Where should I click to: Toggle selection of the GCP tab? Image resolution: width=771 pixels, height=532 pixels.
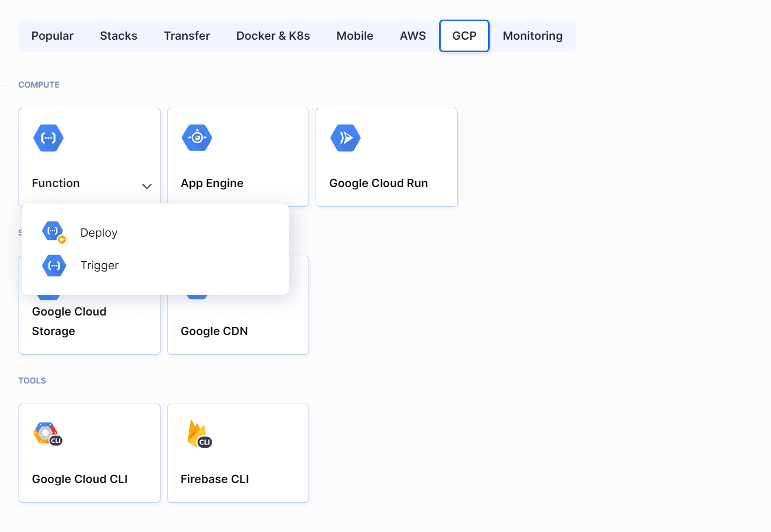click(x=464, y=35)
